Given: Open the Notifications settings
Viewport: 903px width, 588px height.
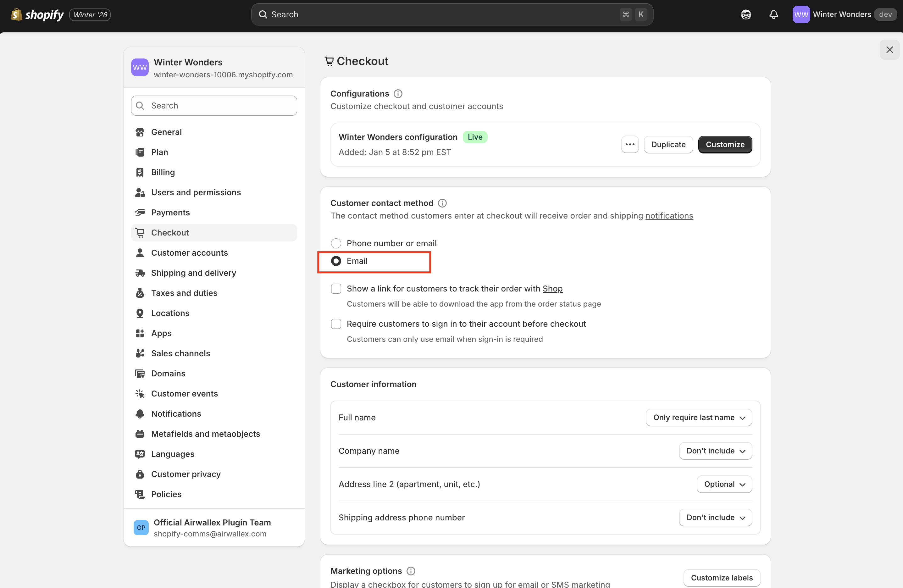Looking at the screenshot, I should coord(176,413).
